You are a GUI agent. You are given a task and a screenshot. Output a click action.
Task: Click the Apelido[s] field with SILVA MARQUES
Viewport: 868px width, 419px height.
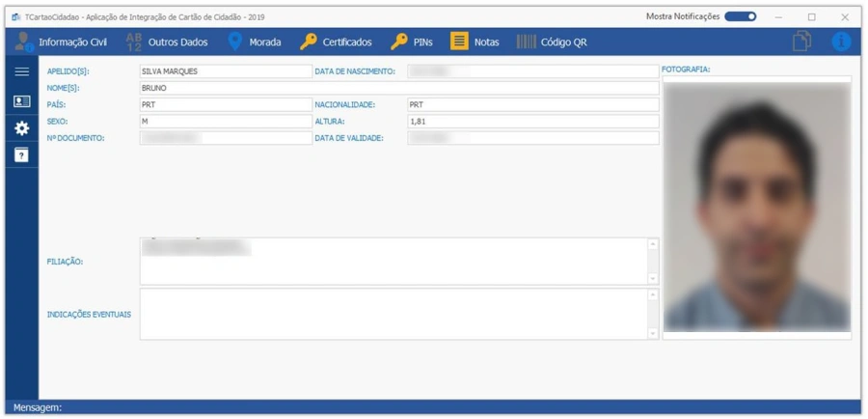(226, 71)
